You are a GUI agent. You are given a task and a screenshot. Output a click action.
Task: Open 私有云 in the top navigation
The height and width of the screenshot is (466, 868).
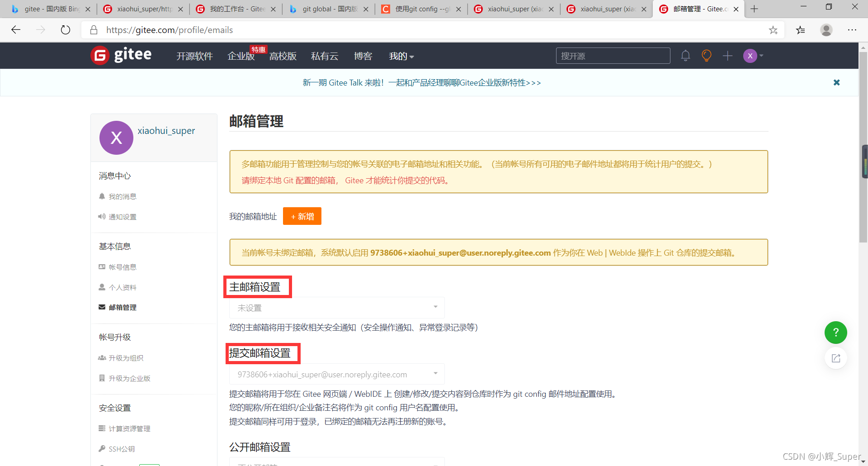325,56
